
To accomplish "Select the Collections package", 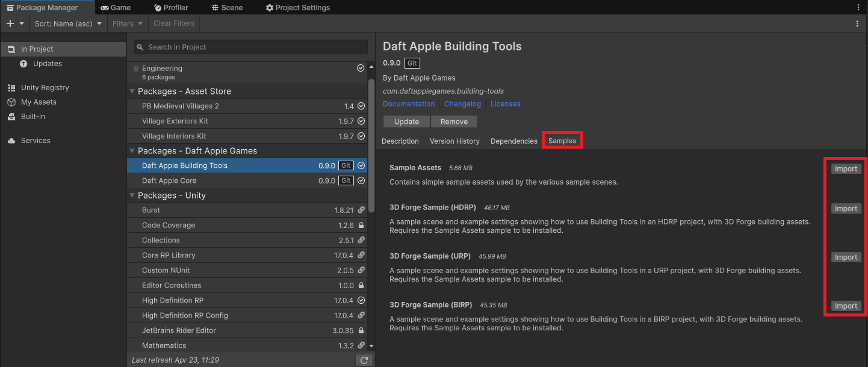I will (x=247, y=240).
